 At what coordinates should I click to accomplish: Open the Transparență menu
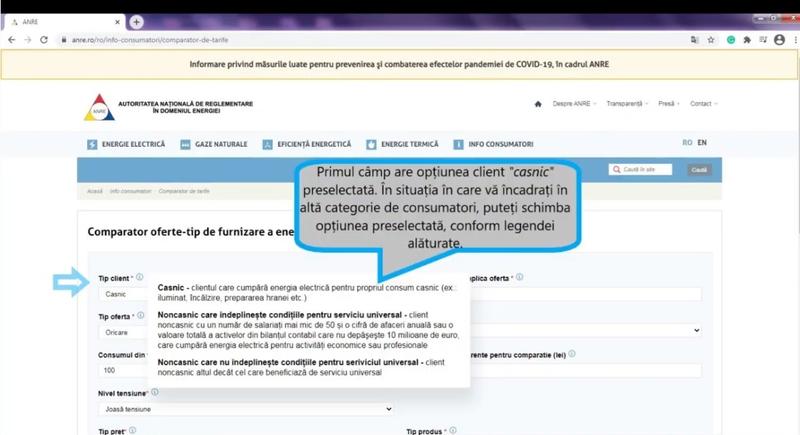pos(626,104)
